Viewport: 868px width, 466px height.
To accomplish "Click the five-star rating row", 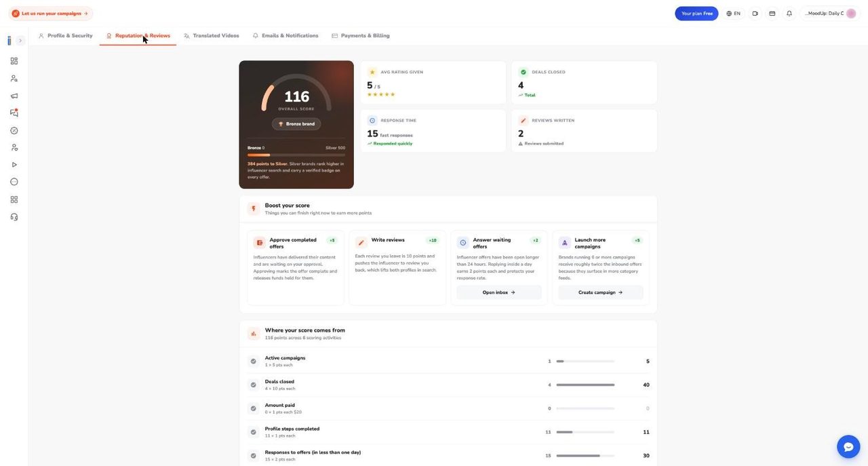I will [381, 95].
